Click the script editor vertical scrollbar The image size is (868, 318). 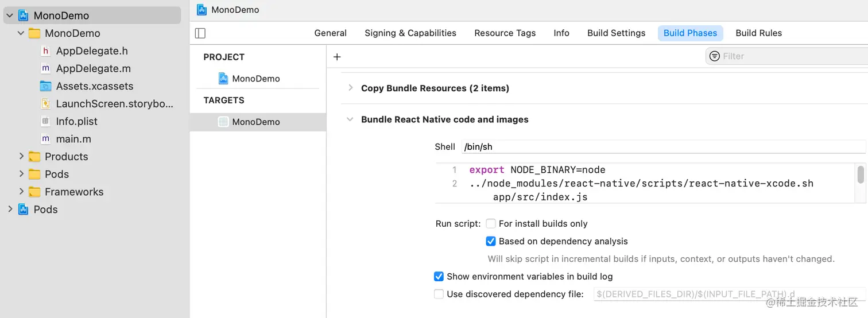pos(861,174)
